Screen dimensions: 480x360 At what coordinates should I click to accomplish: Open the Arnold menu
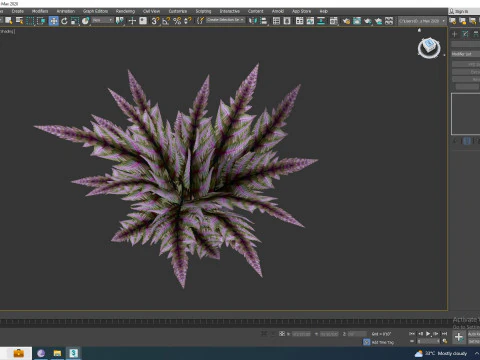pos(278,11)
